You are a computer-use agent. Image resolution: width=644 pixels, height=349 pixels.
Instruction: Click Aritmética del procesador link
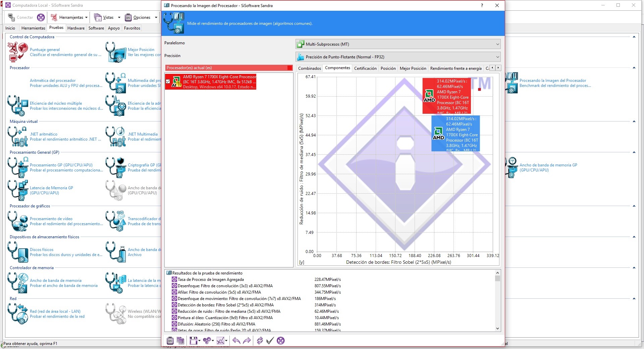click(x=53, y=81)
